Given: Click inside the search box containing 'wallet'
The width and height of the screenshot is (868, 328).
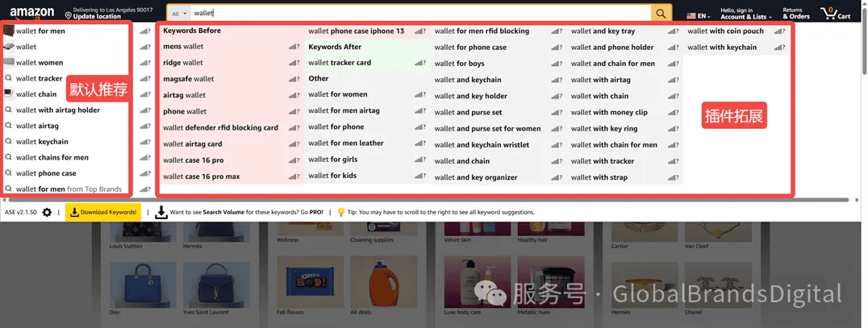Looking at the screenshot, I should 420,13.
